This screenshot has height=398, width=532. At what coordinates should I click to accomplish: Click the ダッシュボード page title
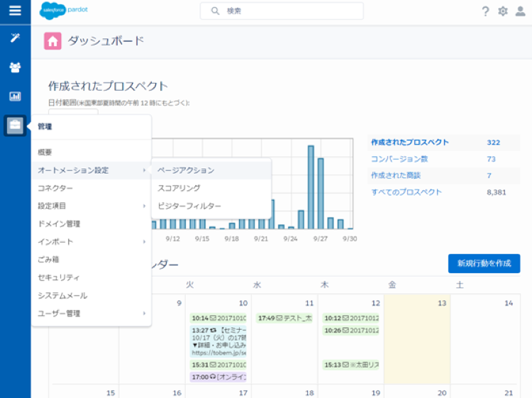pyautogui.click(x=106, y=41)
